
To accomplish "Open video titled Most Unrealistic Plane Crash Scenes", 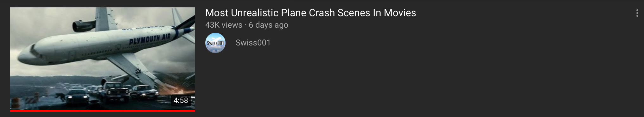I will point(310,13).
